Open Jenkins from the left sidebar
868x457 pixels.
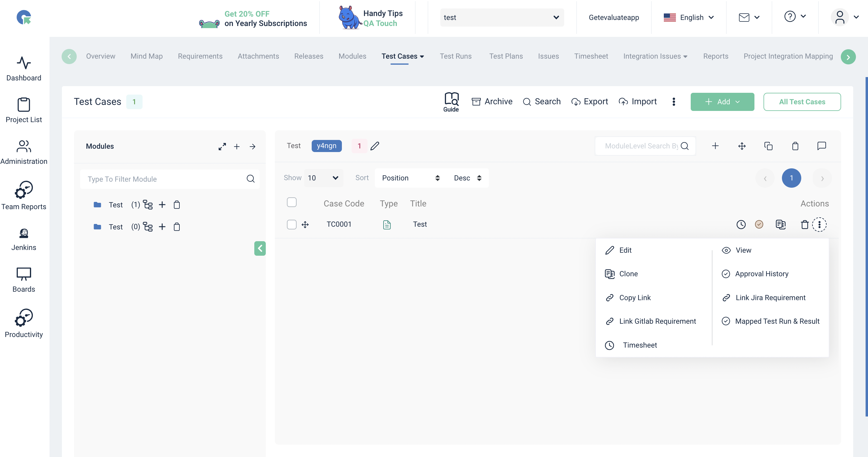pos(24,239)
